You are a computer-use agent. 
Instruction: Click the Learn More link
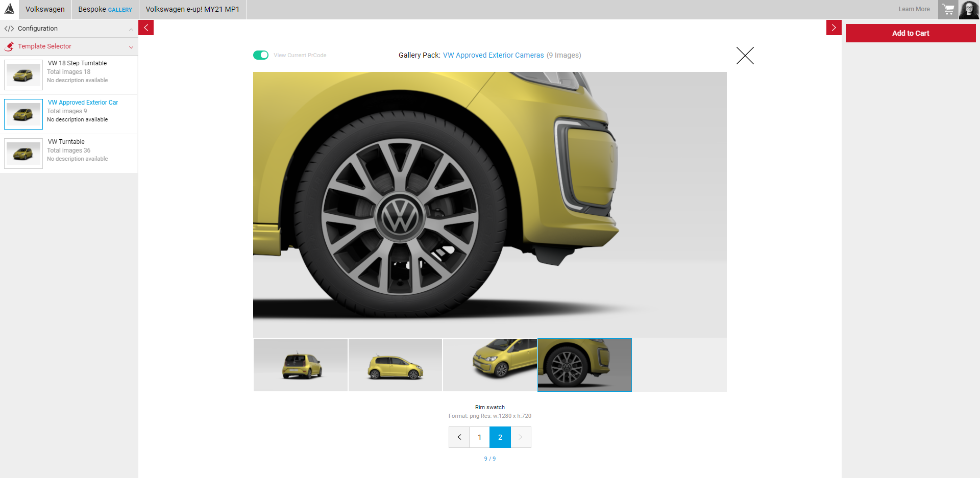pos(914,9)
